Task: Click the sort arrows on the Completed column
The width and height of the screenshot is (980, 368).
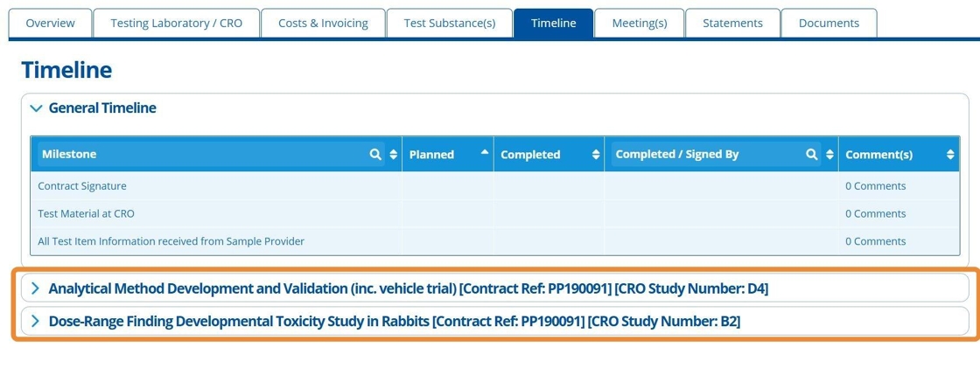Action: pyautogui.click(x=596, y=155)
